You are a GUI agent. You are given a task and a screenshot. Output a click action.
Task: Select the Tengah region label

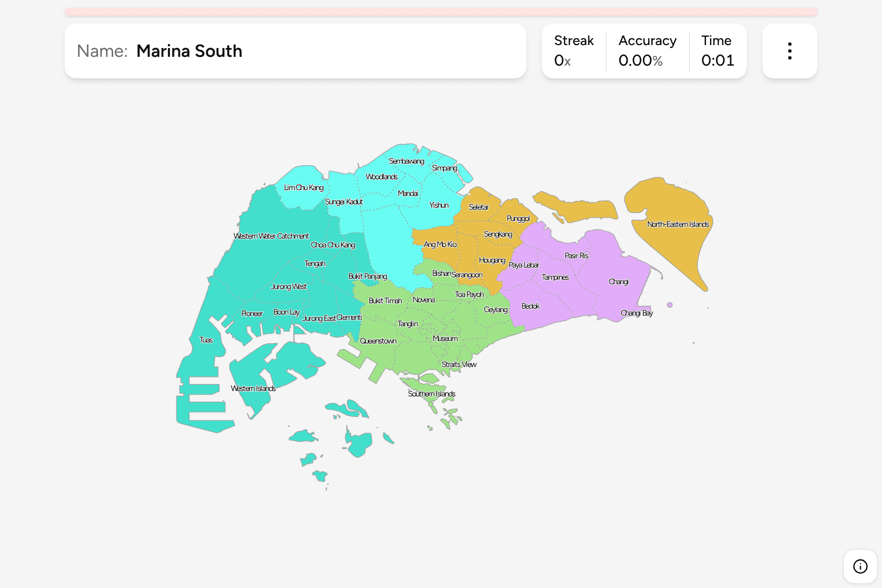click(x=315, y=264)
